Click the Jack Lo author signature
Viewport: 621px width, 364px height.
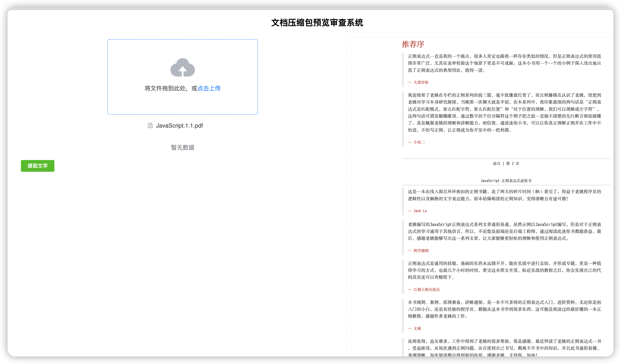tap(420, 211)
